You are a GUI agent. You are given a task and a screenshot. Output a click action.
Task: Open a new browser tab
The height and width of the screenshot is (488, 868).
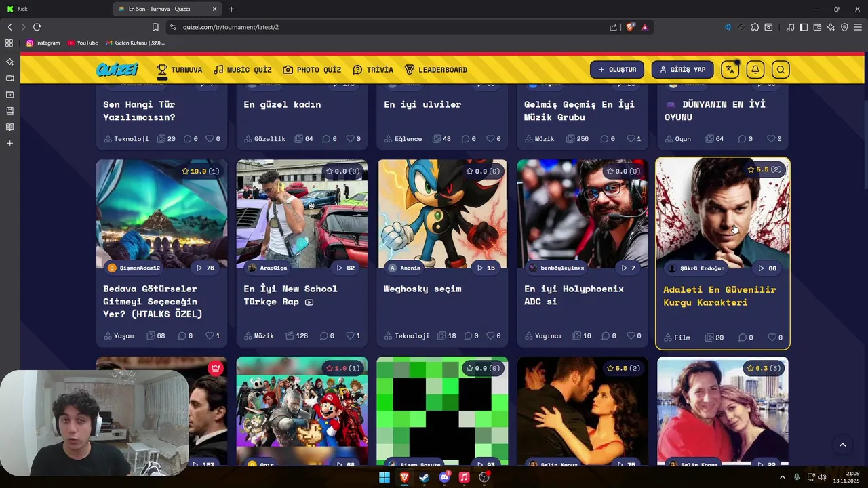tap(231, 9)
